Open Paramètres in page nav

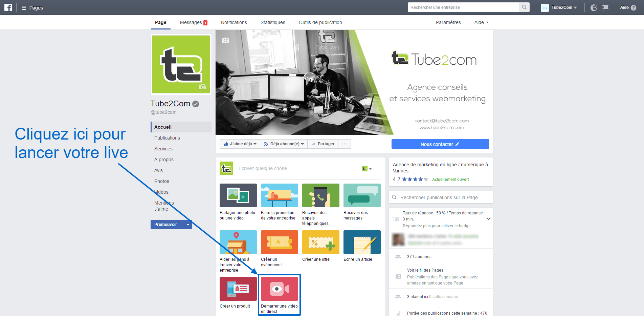click(448, 22)
